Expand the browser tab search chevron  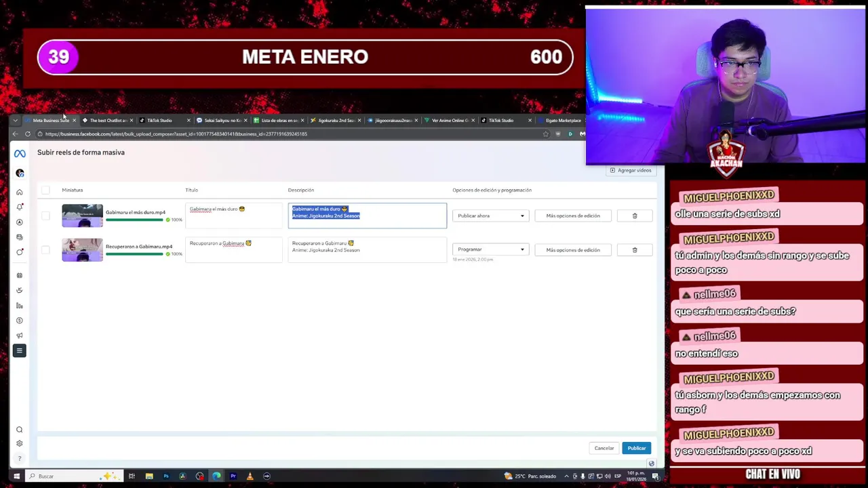tap(16, 121)
